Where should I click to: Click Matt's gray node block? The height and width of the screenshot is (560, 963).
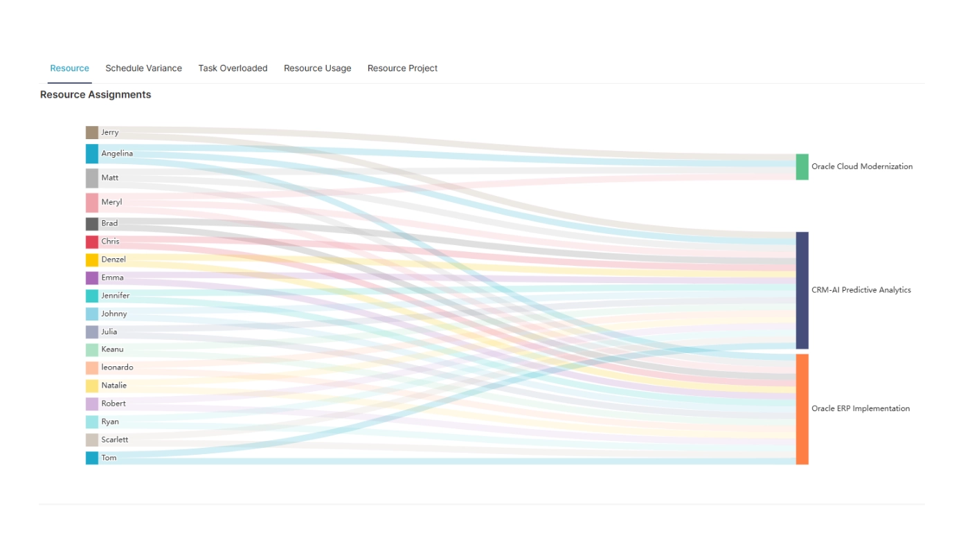[x=92, y=178]
